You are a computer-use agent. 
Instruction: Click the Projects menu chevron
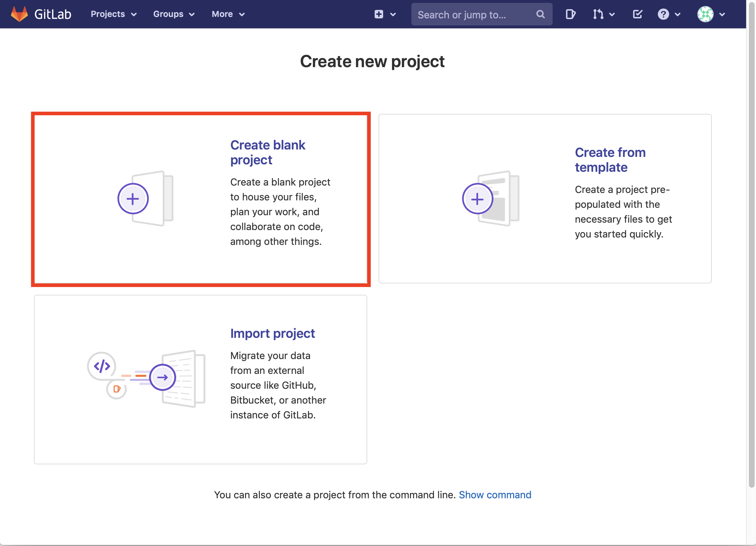point(134,14)
